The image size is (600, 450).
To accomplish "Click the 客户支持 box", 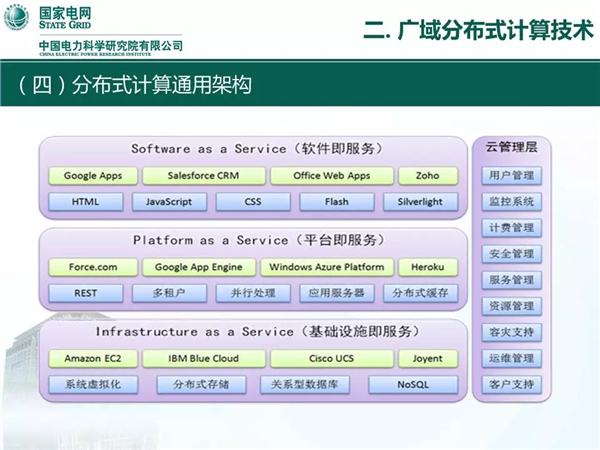I will pyautogui.click(x=511, y=384).
